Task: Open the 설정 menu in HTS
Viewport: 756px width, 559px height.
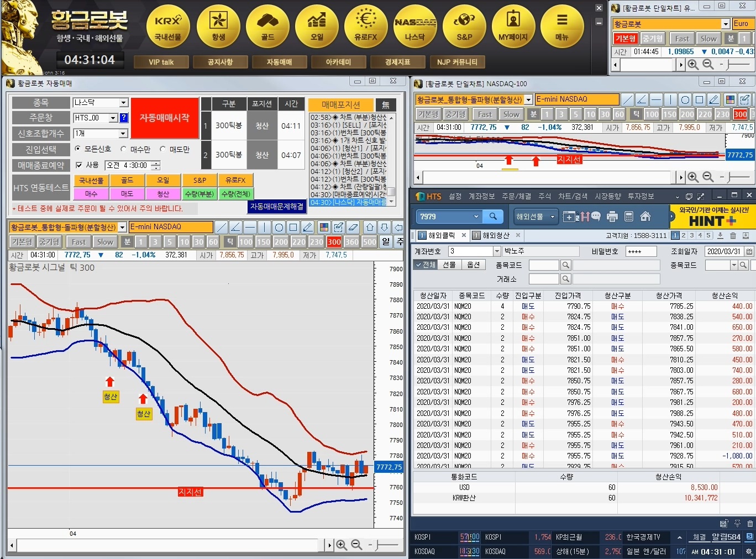Action: [455, 196]
